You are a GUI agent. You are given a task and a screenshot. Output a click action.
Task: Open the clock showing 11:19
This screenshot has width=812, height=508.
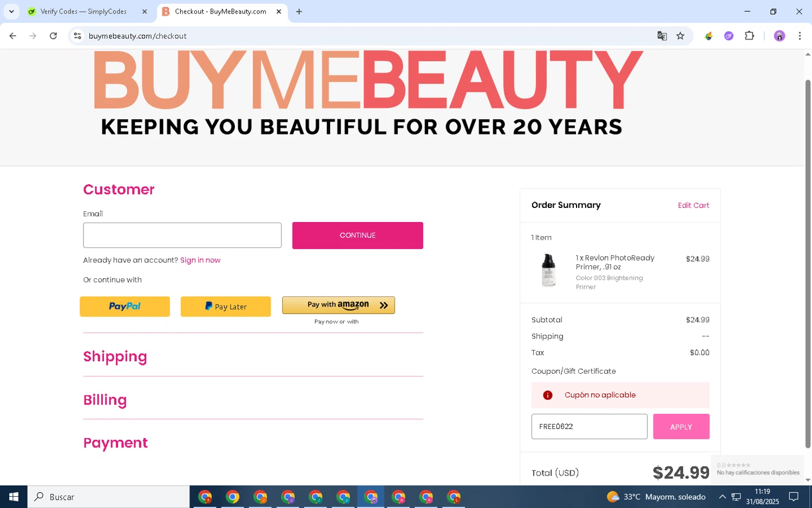click(x=762, y=497)
